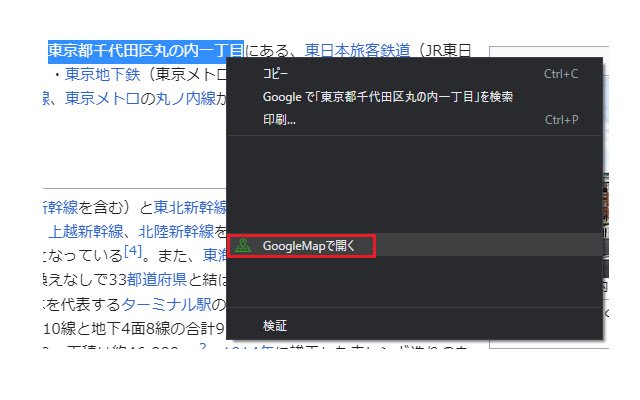Open the '印刷...' menu entry
640x400 pixels.
(x=415, y=120)
